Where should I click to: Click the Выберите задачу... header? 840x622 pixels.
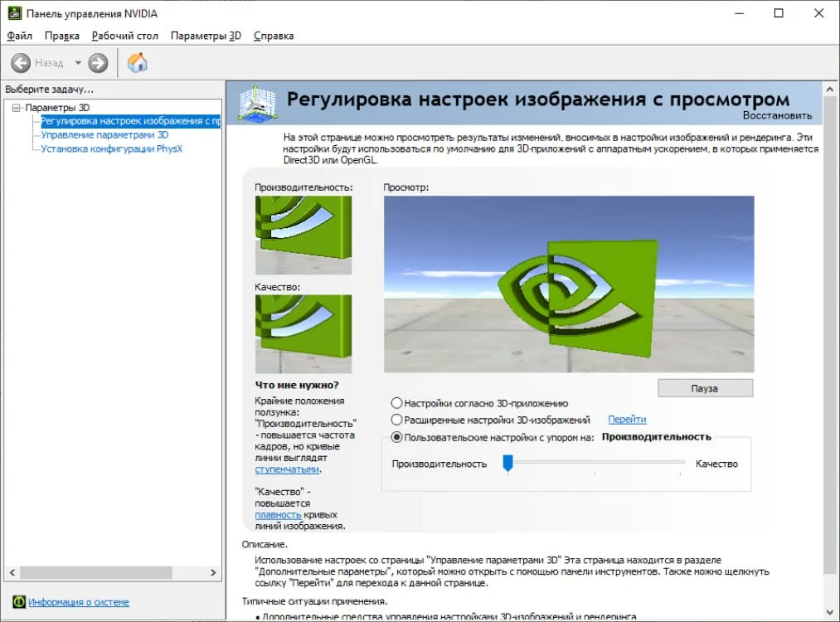point(49,90)
